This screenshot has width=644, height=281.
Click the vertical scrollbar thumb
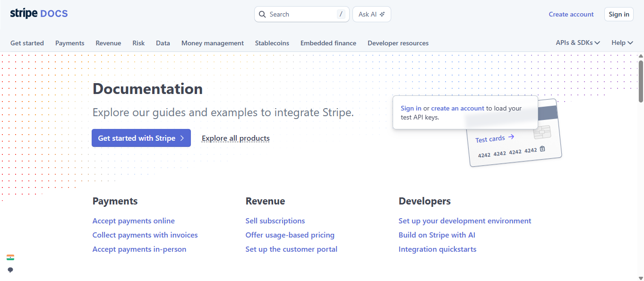(x=641, y=81)
